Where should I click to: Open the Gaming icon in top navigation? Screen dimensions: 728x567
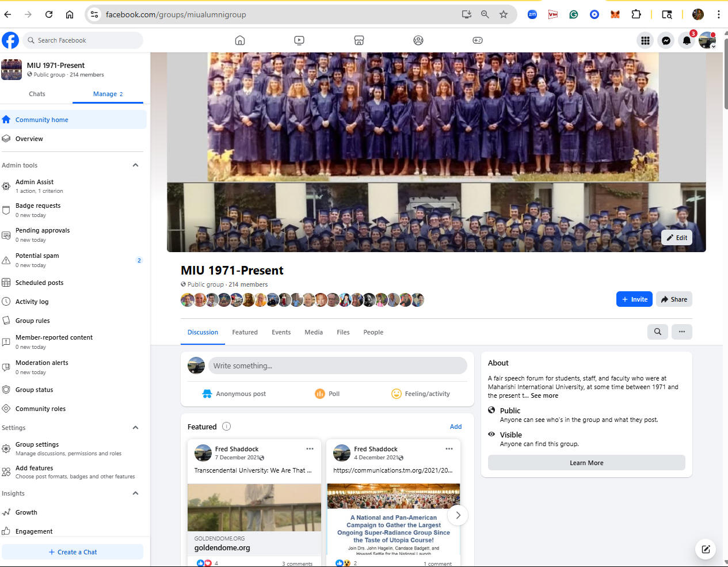point(478,40)
